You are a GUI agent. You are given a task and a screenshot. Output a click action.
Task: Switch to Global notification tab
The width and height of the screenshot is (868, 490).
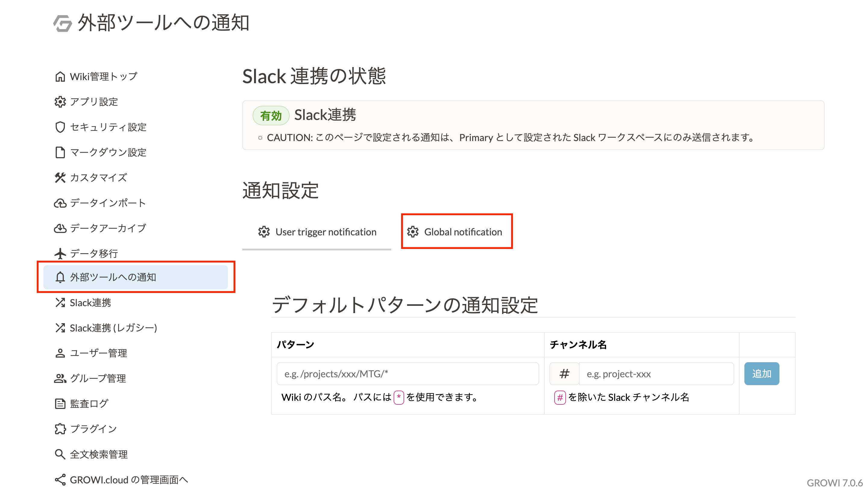457,232
